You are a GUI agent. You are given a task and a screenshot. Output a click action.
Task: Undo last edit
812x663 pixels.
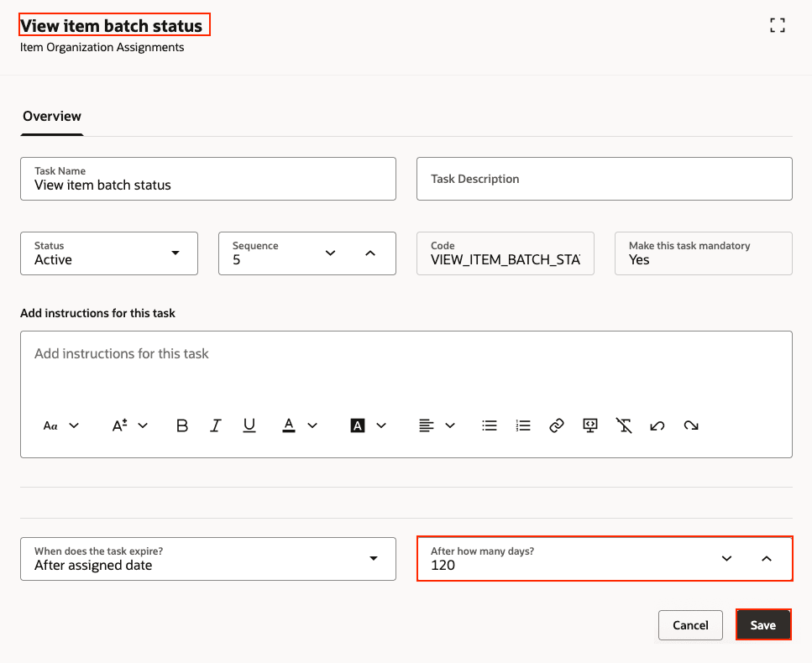(x=657, y=425)
